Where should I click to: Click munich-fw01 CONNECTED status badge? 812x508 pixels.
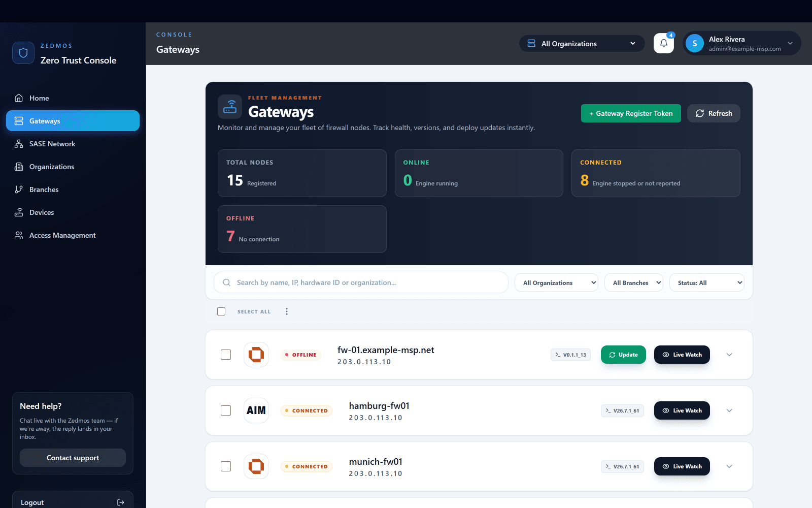pyautogui.click(x=307, y=466)
